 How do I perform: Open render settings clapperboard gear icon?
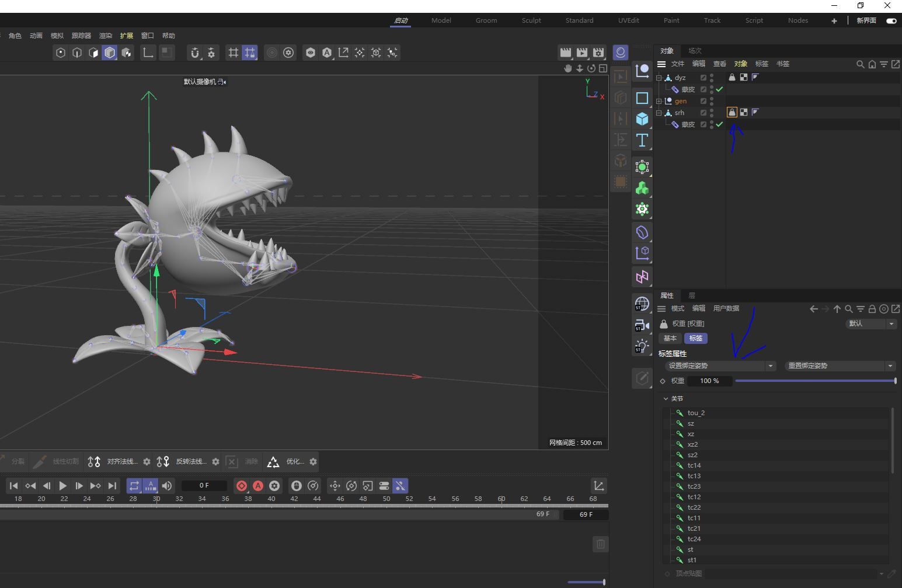click(x=598, y=53)
